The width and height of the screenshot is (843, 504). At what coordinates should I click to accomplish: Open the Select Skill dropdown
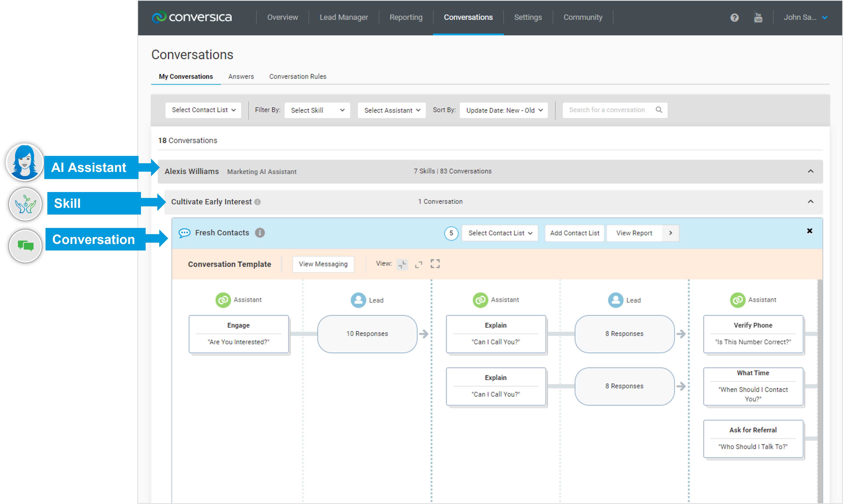pyautogui.click(x=317, y=110)
